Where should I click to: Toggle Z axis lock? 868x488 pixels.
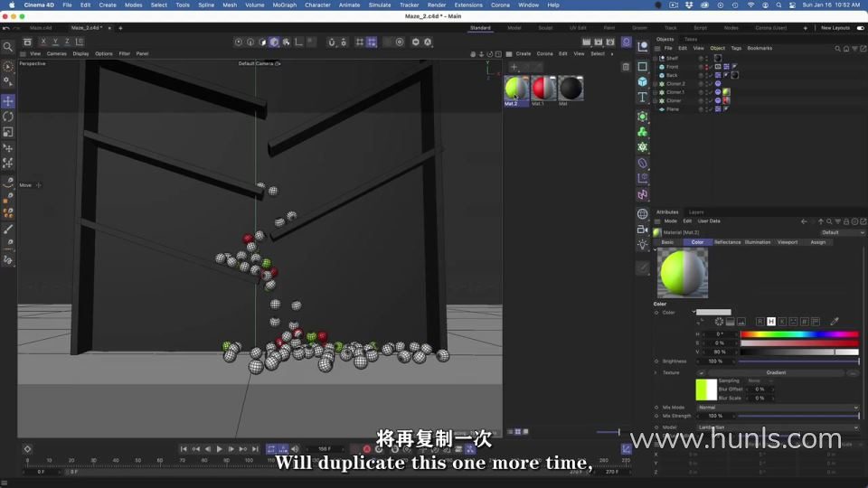point(67,42)
